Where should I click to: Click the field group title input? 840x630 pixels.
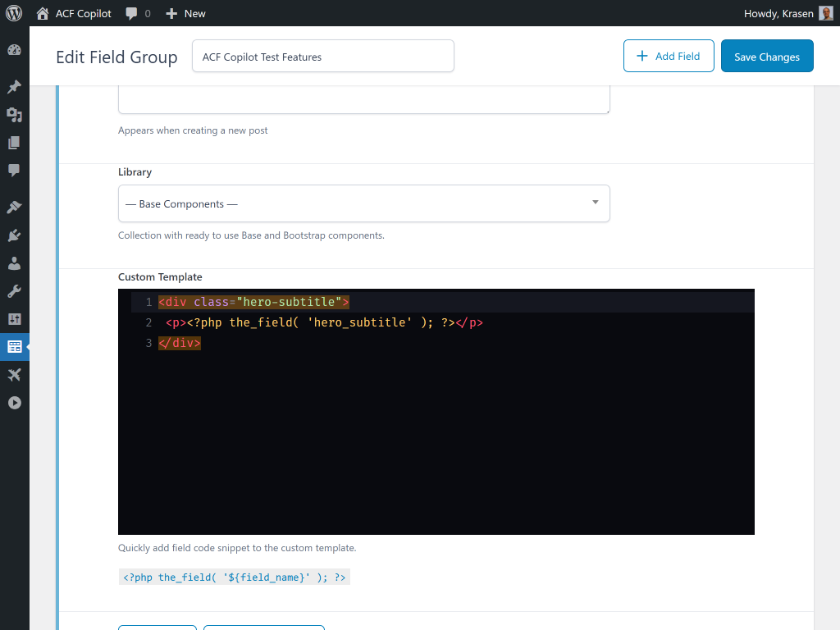pos(322,57)
